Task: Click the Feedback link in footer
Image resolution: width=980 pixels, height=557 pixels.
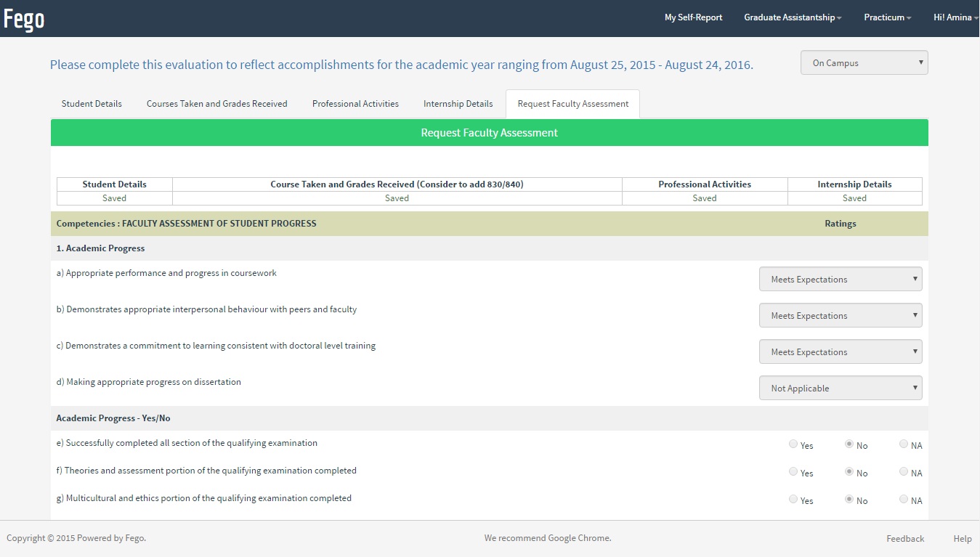Action: pos(904,539)
